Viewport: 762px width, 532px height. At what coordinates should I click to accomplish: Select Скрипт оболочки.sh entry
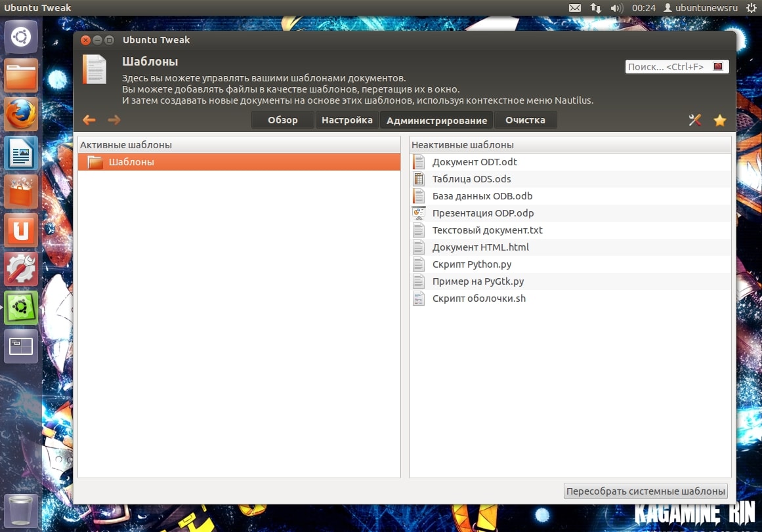[570, 298]
